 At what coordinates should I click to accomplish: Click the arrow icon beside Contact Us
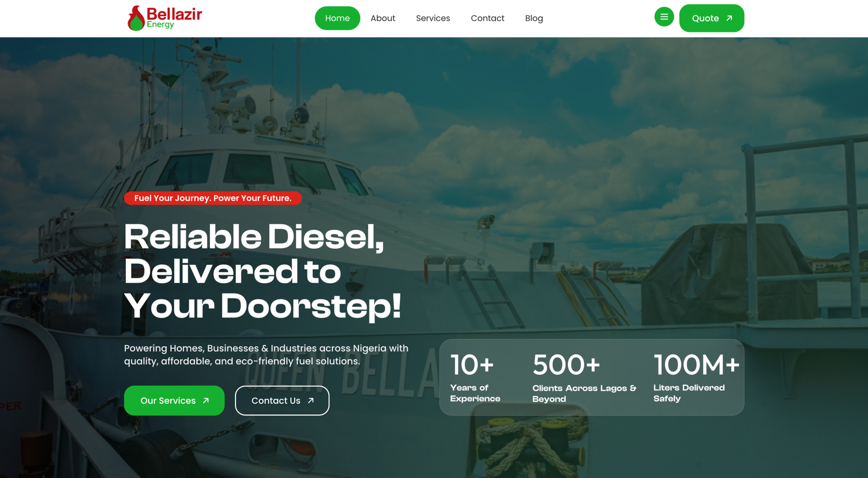click(311, 401)
